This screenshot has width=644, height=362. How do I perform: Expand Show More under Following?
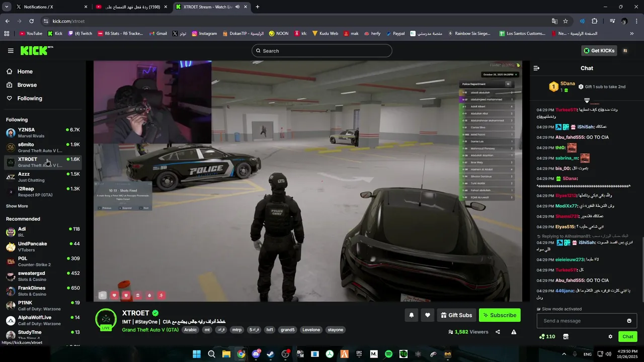[17, 206]
